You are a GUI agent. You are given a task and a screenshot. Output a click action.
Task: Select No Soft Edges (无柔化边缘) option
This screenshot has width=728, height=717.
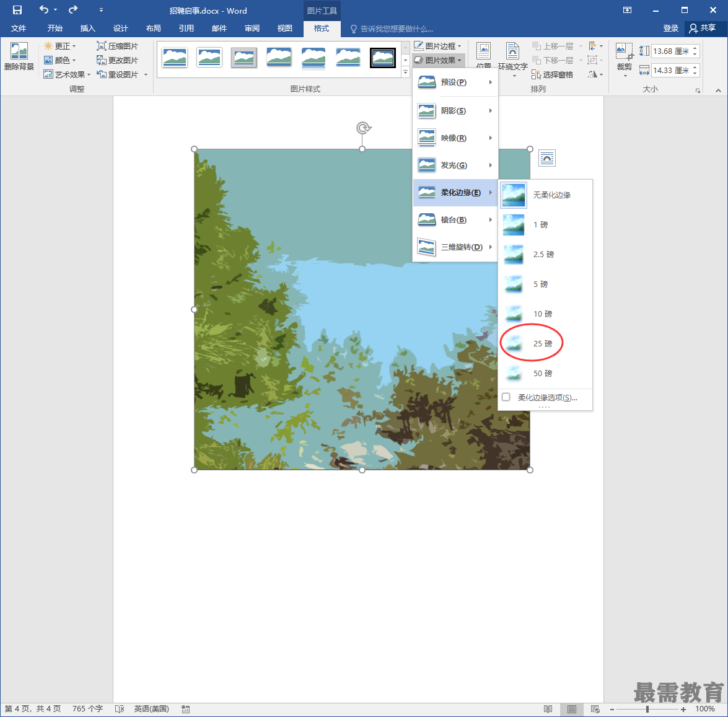tap(546, 195)
